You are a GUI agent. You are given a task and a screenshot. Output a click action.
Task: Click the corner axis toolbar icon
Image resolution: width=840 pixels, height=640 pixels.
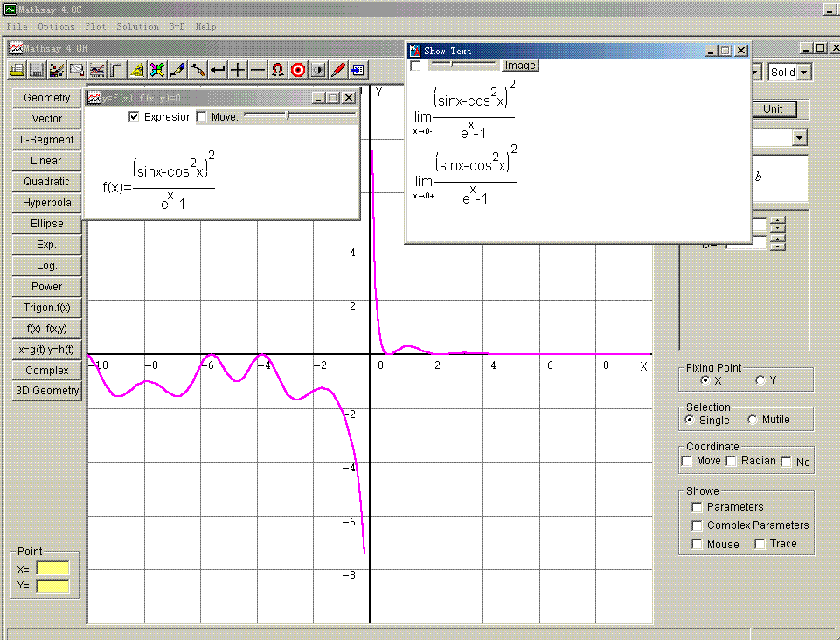coord(117,70)
